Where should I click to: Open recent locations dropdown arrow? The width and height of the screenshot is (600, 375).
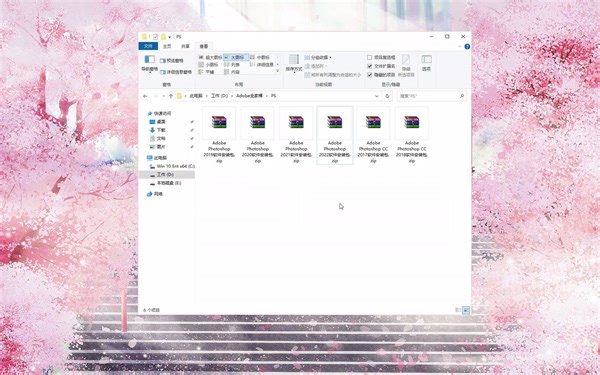[x=163, y=96]
